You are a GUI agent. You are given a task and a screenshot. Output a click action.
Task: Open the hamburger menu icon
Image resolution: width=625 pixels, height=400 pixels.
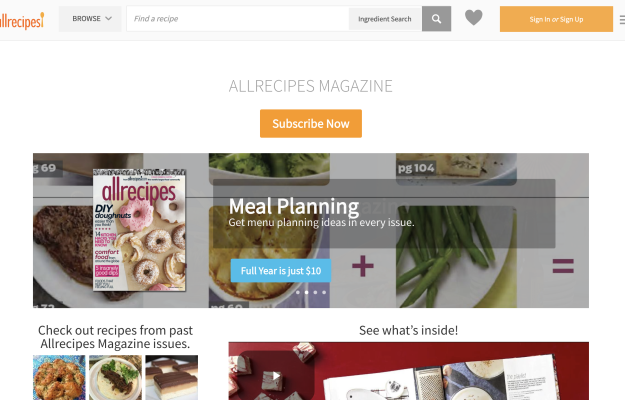pyautogui.click(x=622, y=19)
